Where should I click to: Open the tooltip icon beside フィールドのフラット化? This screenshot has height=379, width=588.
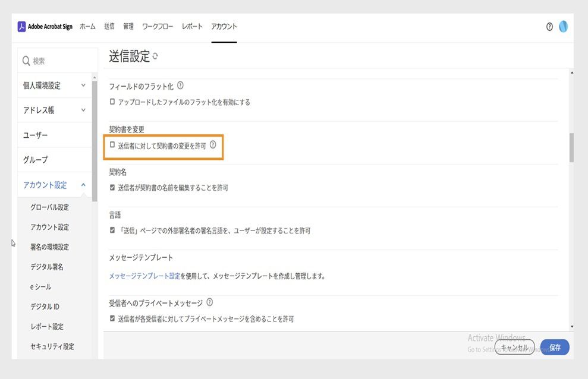pyautogui.click(x=181, y=85)
